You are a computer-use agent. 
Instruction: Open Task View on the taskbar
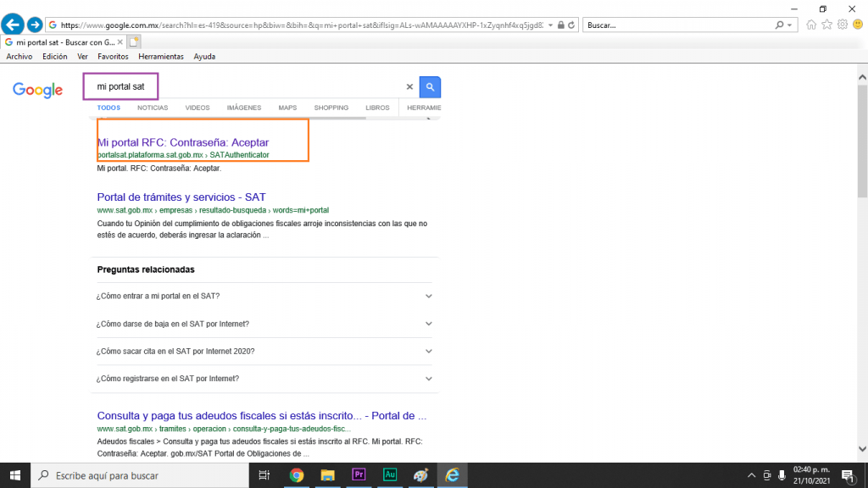(x=264, y=475)
